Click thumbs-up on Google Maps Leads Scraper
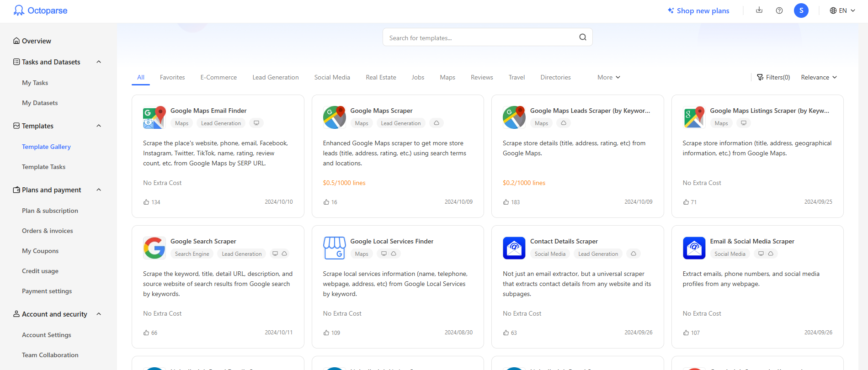The image size is (868, 370). point(506,202)
